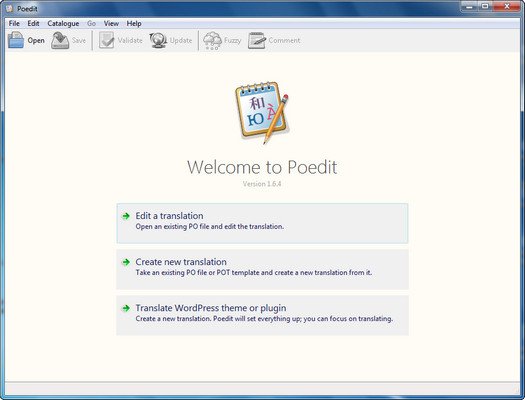The image size is (525, 400).
Task: Open the Go menu
Action: (x=91, y=23)
